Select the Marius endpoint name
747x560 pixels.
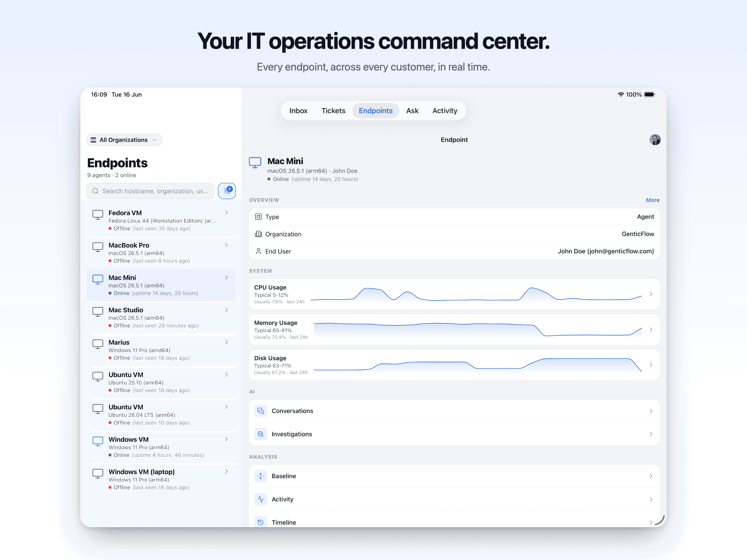119,342
